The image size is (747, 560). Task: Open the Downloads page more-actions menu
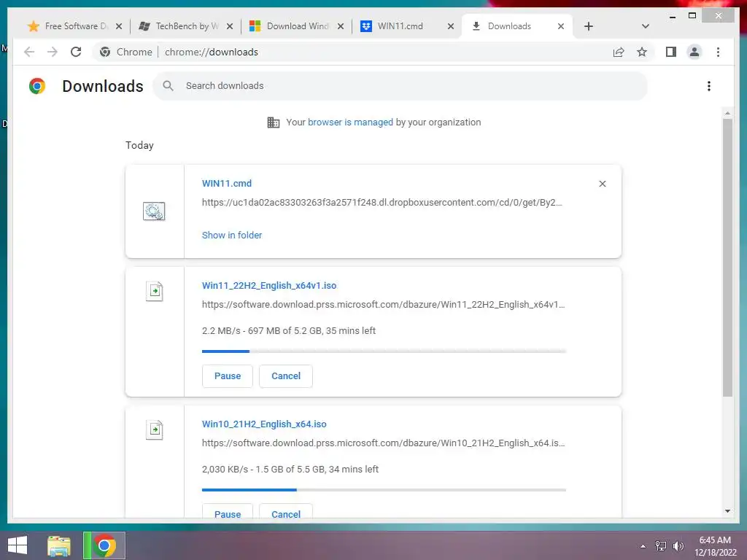click(x=709, y=86)
